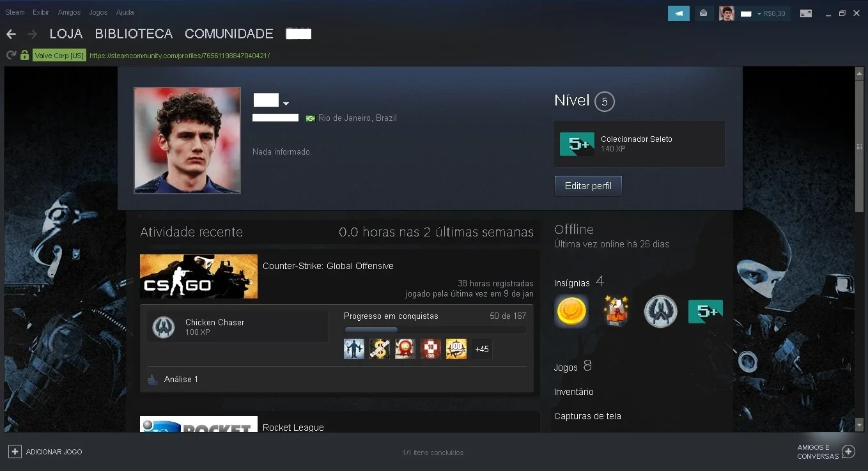Click the silver badge in the Insígnias row

pos(660,311)
